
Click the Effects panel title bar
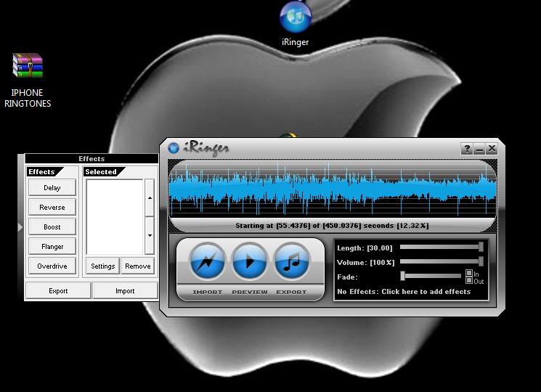click(91, 158)
